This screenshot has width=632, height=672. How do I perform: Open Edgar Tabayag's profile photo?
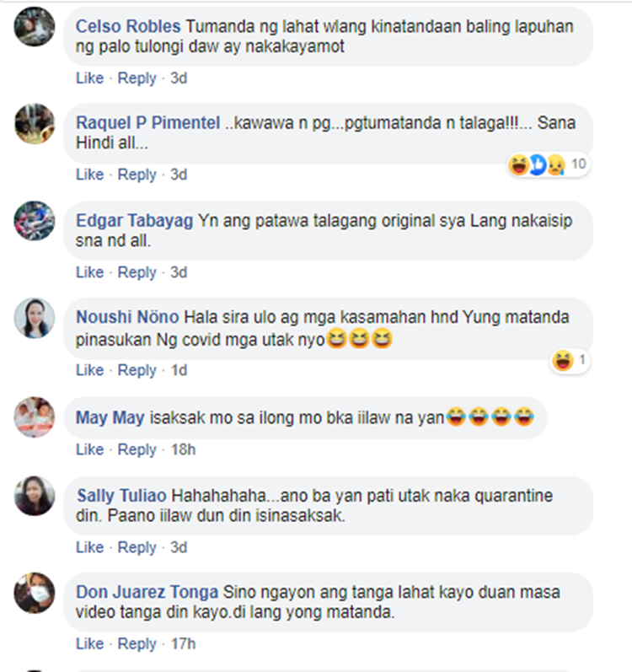coord(35,221)
